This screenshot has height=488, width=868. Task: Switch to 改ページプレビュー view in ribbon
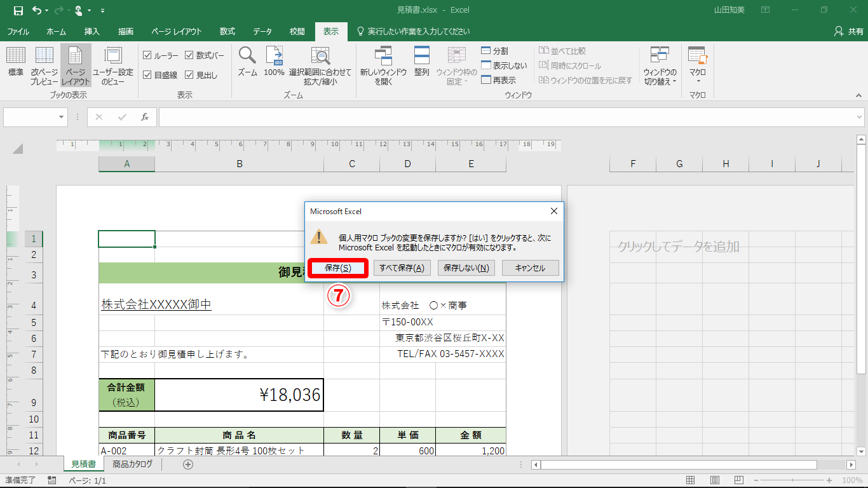pos(44,66)
